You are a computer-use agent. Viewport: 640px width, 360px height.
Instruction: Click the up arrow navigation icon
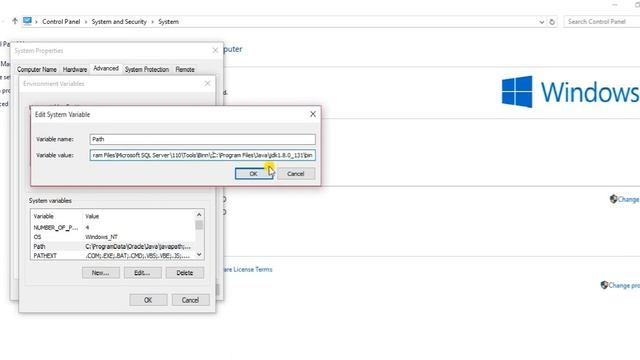point(15,21)
